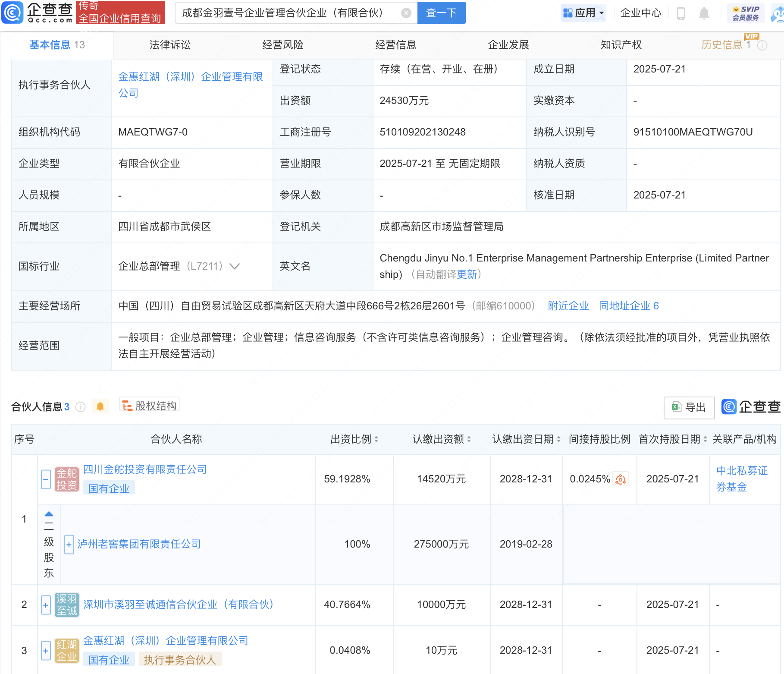
Task: Click info icon next to 合伙人信息
Action: click(80, 407)
